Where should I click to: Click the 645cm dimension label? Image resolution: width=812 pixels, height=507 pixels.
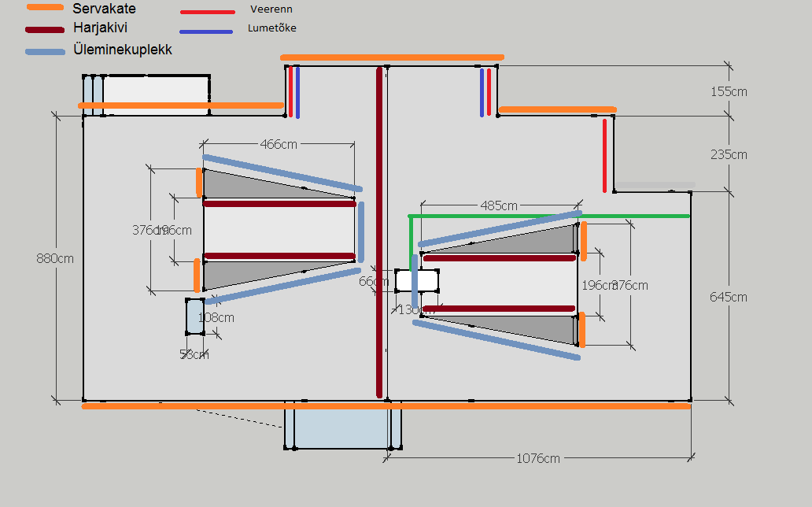(x=729, y=297)
